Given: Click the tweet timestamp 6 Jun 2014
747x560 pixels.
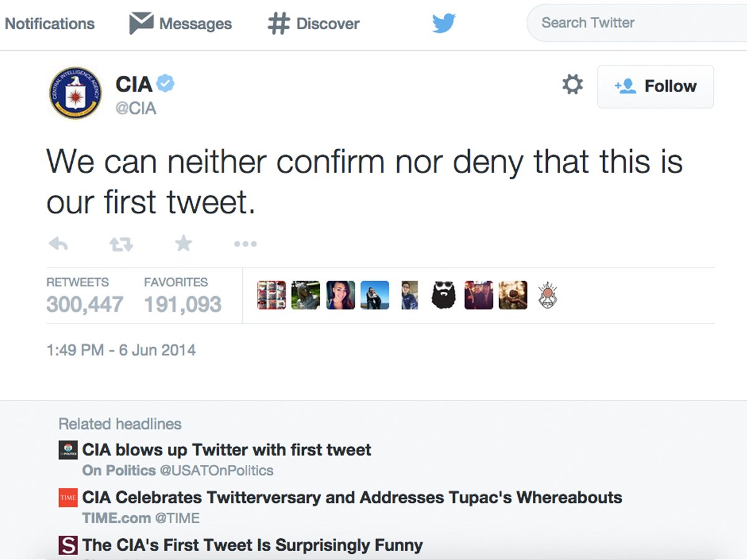Looking at the screenshot, I should (121, 350).
